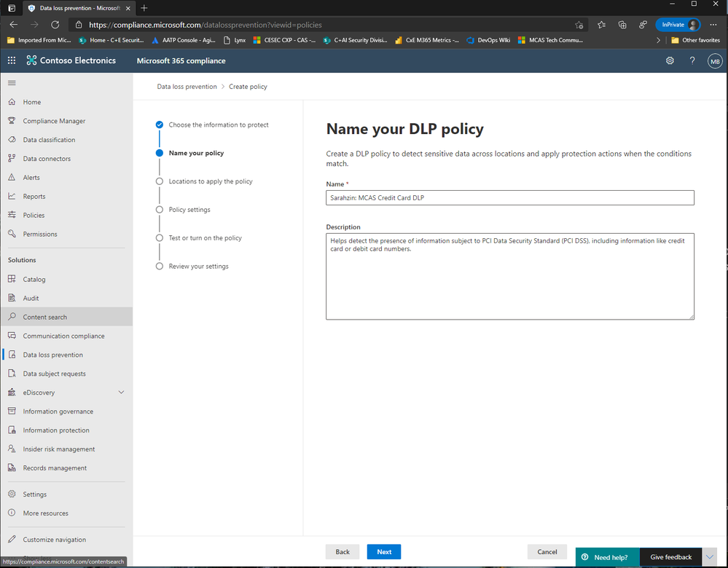Screen dimensions: 728x568
Task: Click the policy Name input field
Action: (x=510, y=197)
